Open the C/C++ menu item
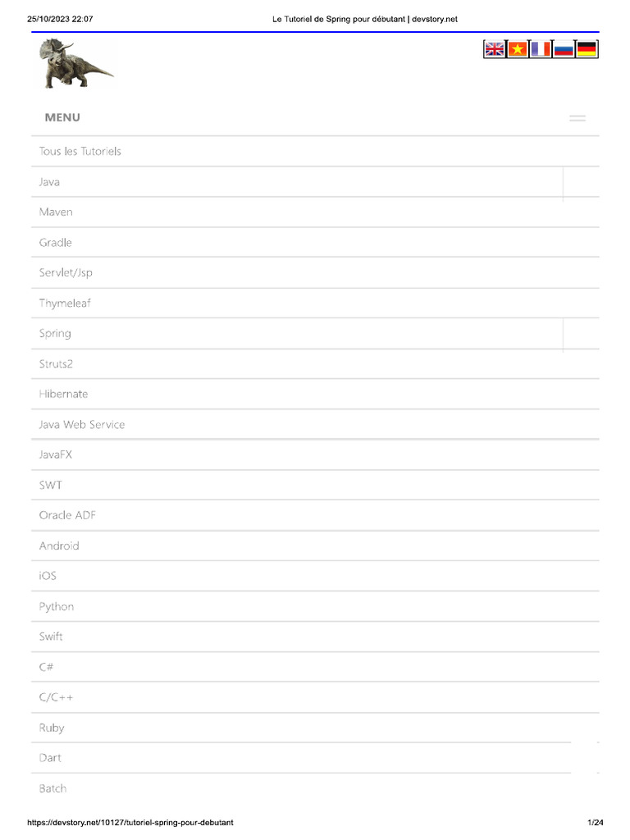Image resolution: width=630 pixels, height=840 pixels. click(315, 697)
